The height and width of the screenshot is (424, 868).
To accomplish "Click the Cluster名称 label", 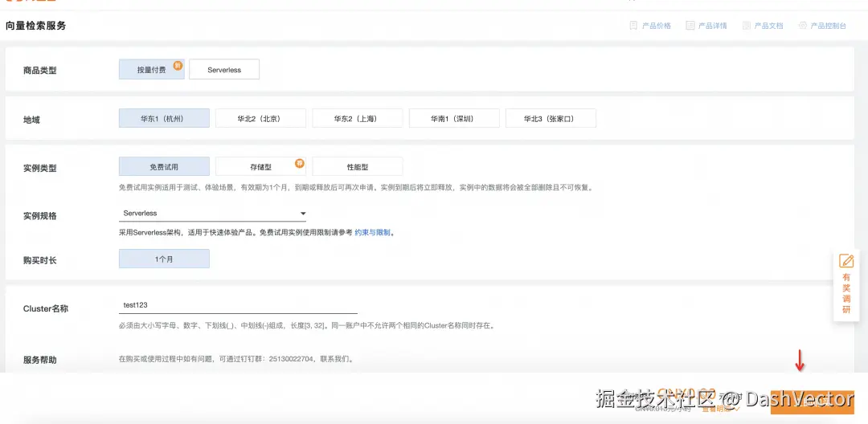I will point(46,308).
